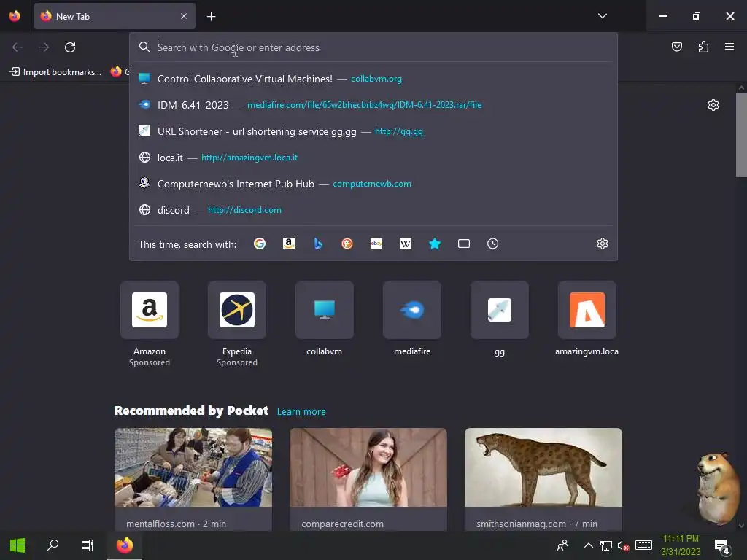The height and width of the screenshot is (560, 747).
Task: Close the New Tab tab
Action: (x=184, y=16)
